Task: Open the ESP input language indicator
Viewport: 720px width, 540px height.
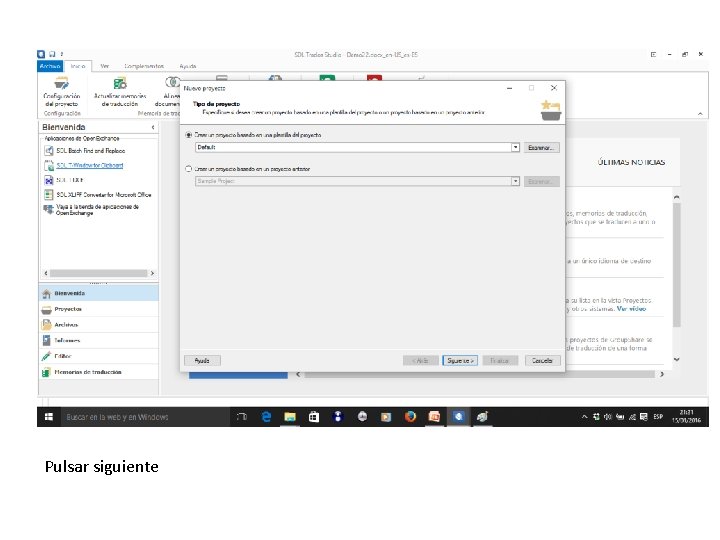Action: pyautogui.click(x=658, y=417)
